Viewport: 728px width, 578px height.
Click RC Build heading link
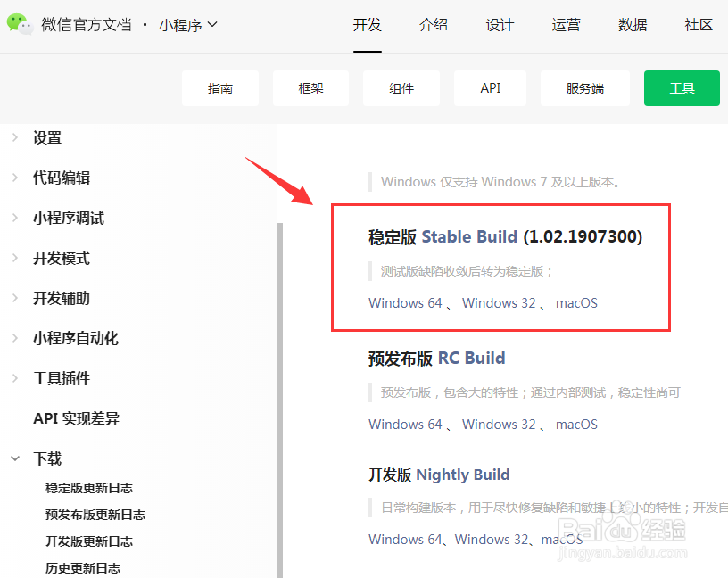(472, 359)
